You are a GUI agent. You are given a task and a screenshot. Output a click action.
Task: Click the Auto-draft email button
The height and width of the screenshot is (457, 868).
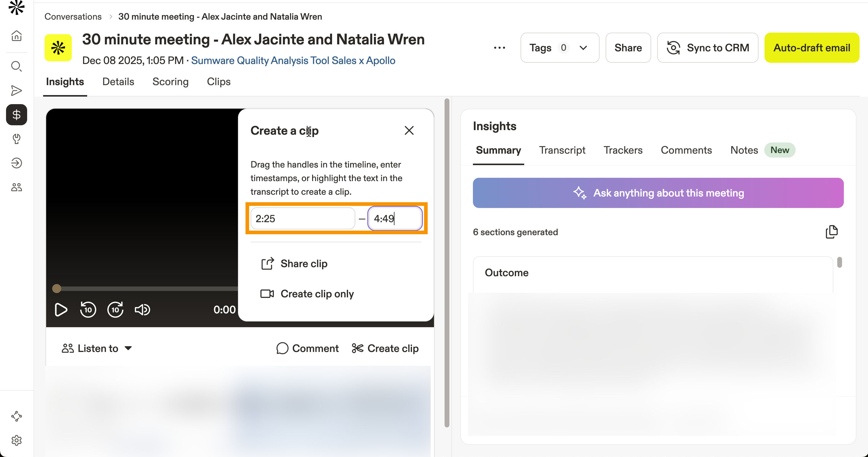[811, 48]
